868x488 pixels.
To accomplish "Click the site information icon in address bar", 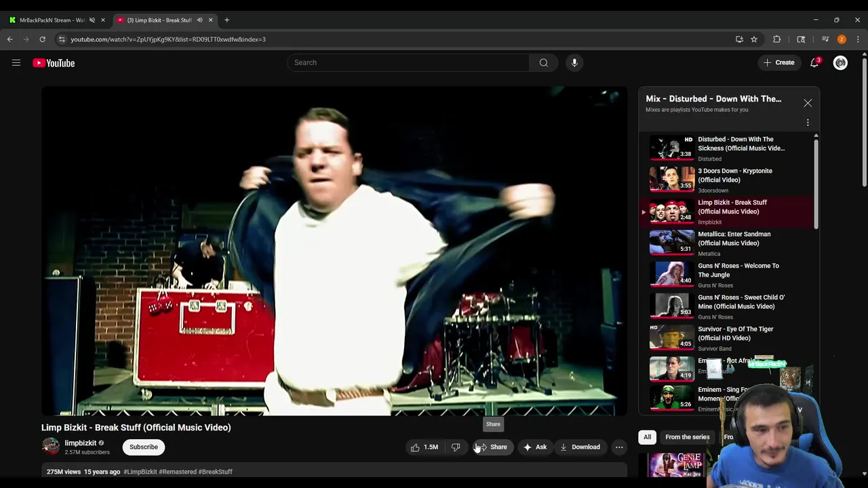I will tap(62, 39).
